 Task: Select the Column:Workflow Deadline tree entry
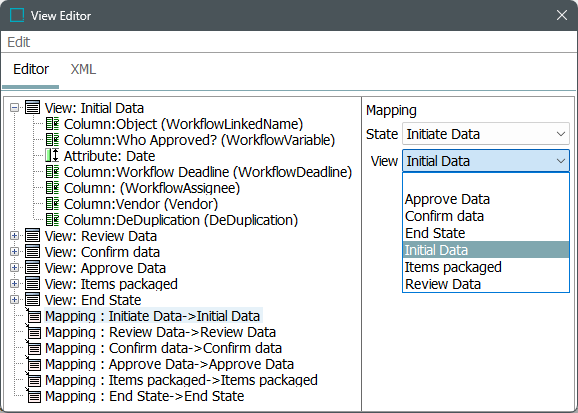click(208, 172)
